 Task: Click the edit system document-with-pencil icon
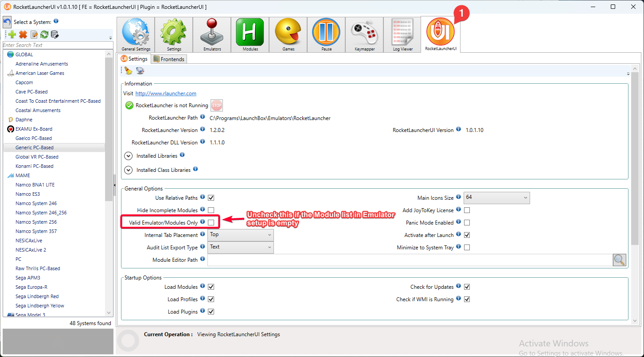[34, 35]
